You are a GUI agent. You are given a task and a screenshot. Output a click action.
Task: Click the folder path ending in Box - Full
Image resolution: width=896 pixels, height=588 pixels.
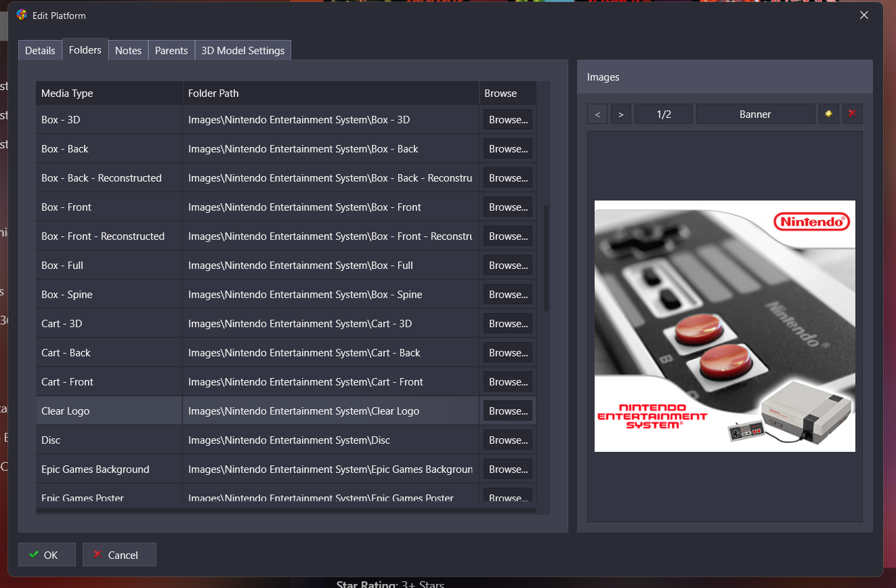pyautogui.click(x=330, y=266)
